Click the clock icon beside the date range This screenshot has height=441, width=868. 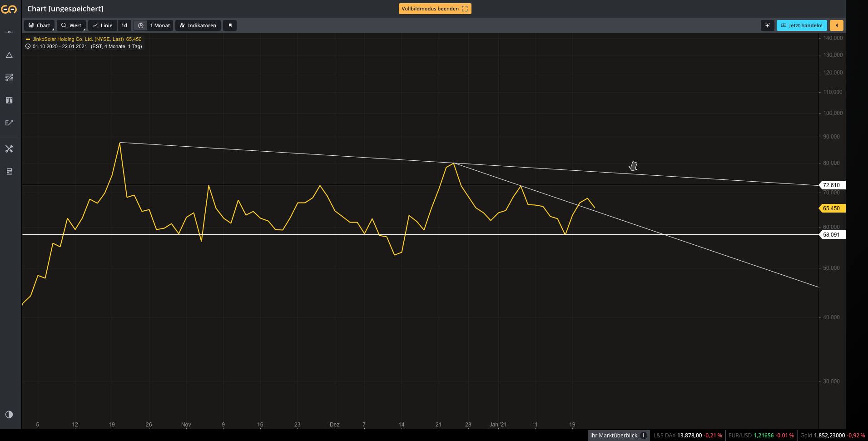coord(28,46)
